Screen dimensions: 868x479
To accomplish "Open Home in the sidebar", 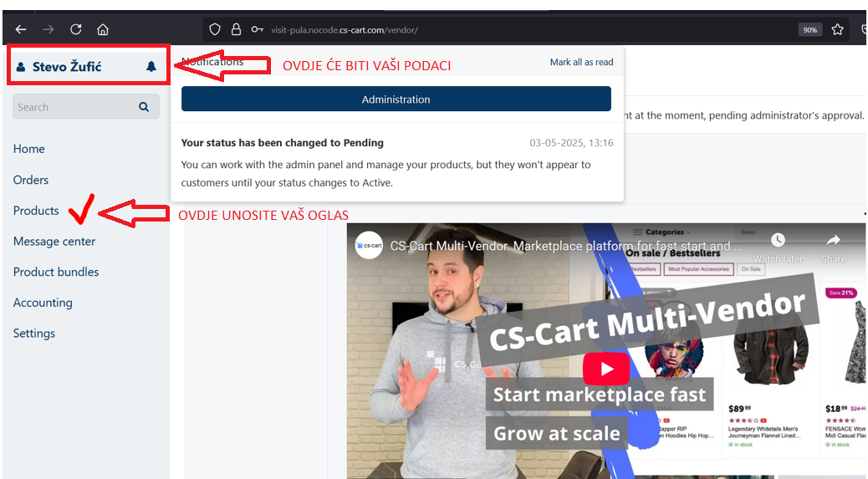I will pyautogui.click(x=28, y=149).
